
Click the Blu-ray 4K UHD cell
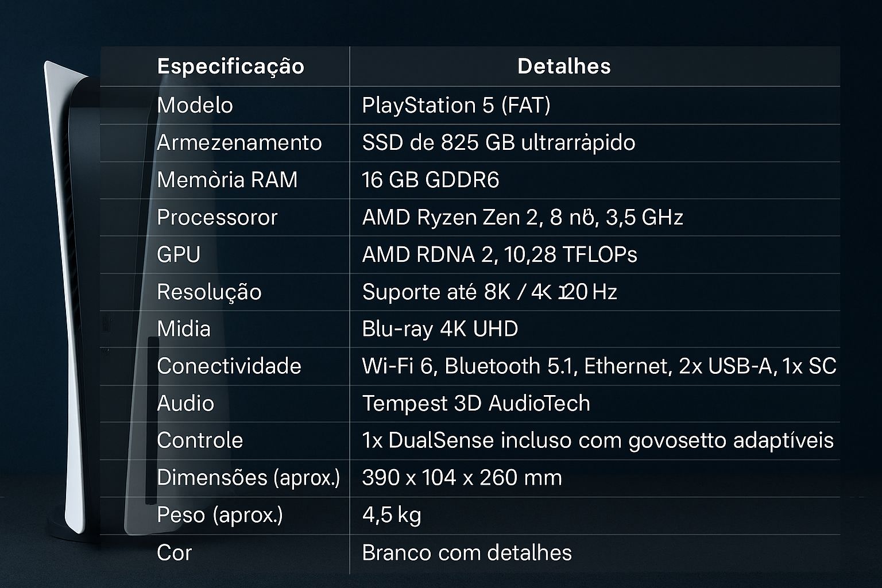(x=440, y=329)
